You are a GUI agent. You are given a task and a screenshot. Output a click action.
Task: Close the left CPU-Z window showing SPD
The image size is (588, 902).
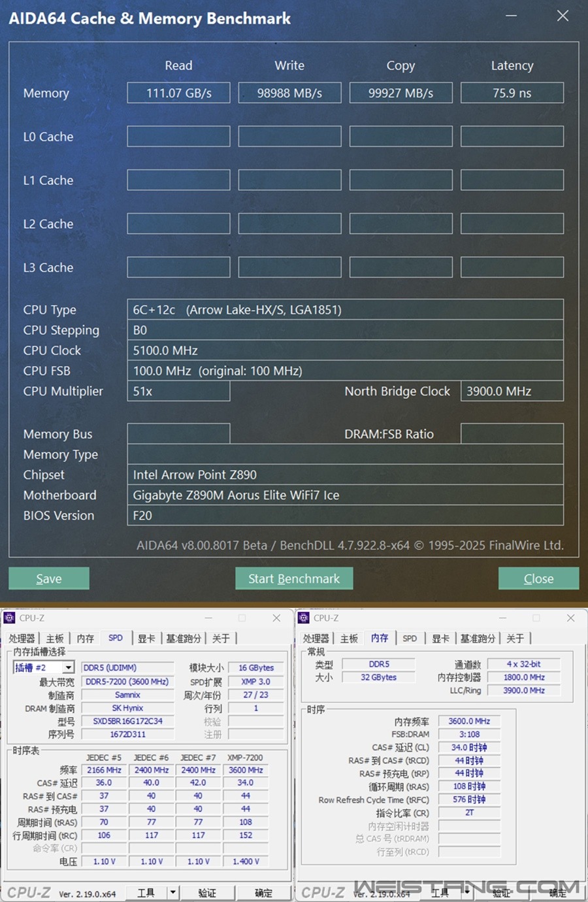pos(276,618)
